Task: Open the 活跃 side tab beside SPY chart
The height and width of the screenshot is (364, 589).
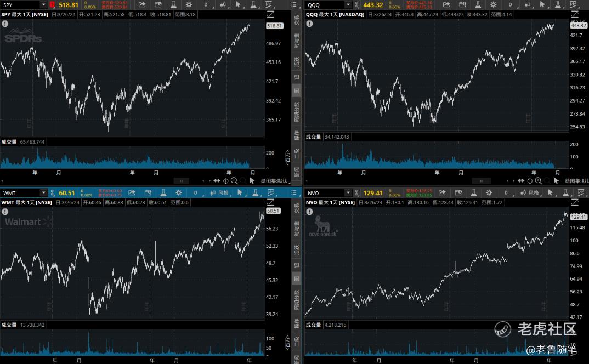Action: [296, 61]
